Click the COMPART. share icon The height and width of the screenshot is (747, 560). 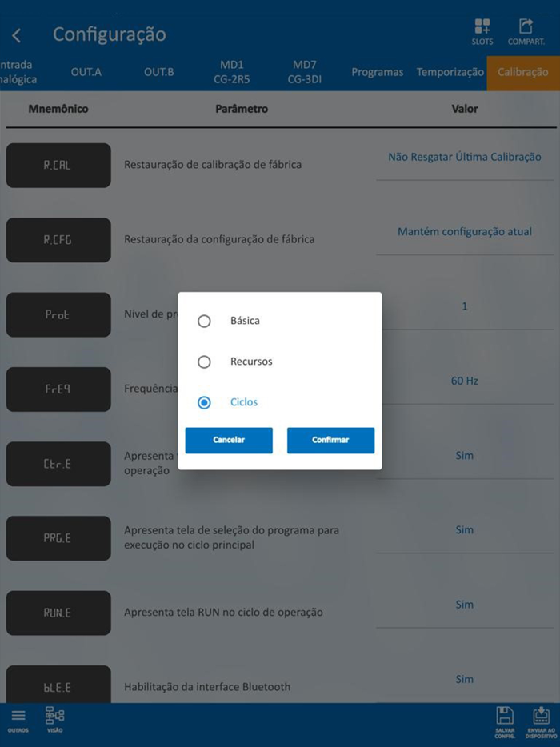pyautogui.click(x=526, y=27)
